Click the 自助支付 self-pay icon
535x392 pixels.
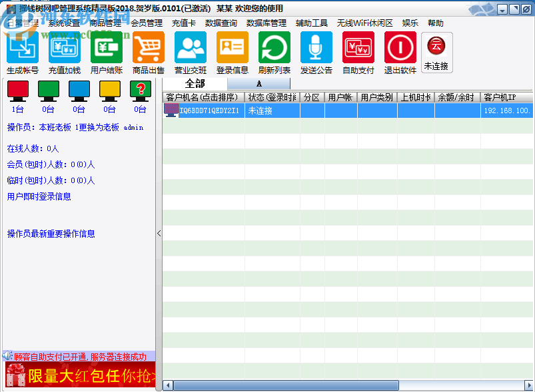coord(358,47)
